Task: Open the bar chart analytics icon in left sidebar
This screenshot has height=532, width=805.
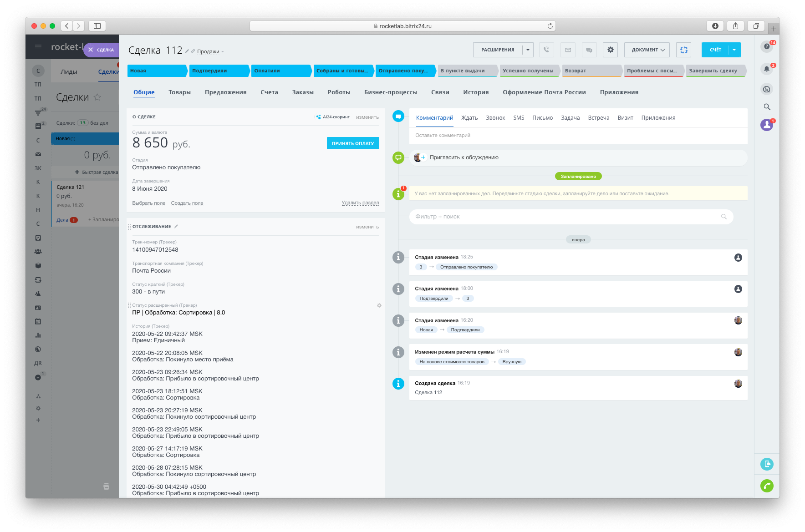Action: [x=38, y=335]
